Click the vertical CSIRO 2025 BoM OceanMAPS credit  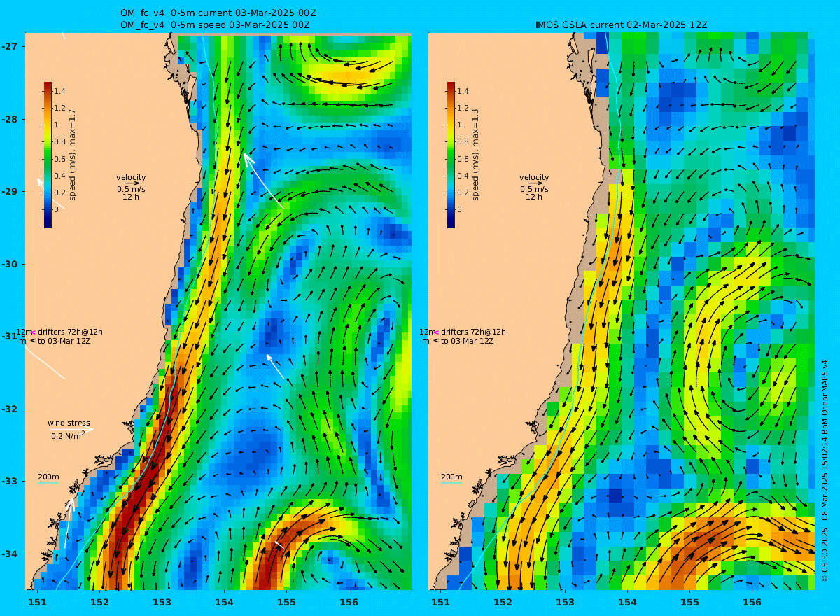coord(825,470)
